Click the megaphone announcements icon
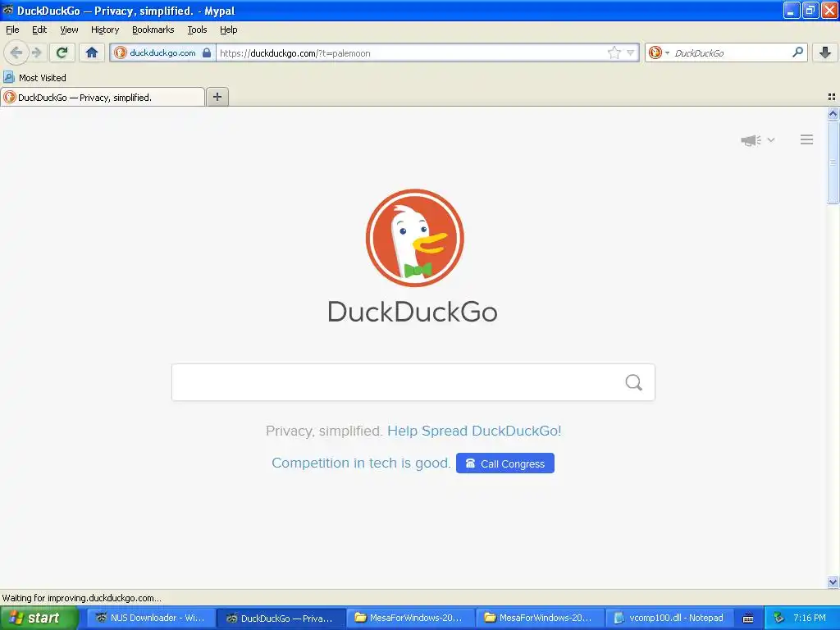840x630 pixels. (751, 140)
